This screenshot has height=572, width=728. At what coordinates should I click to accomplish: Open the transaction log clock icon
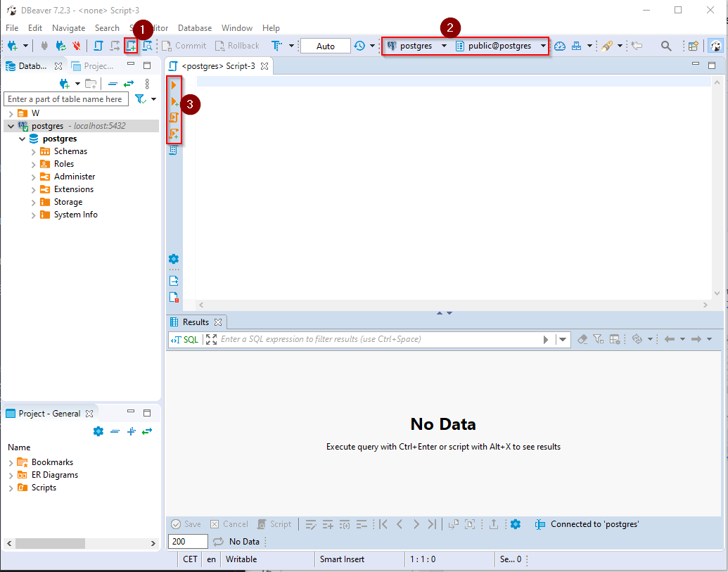click(359, 46)
